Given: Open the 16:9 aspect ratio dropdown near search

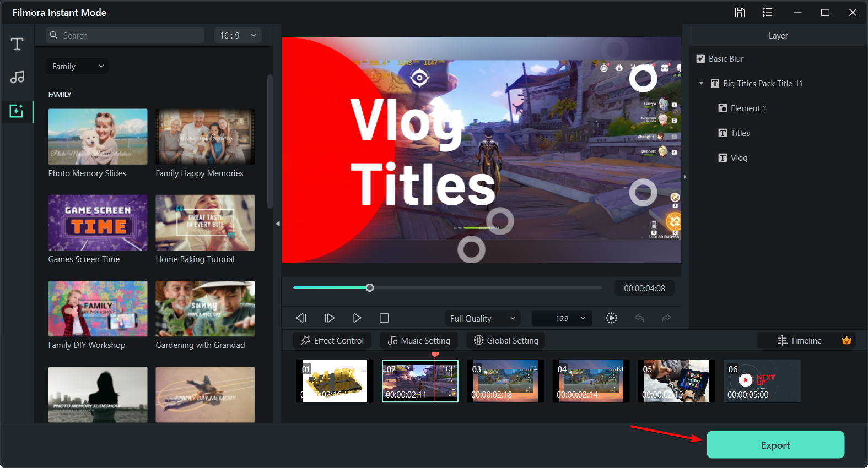Looking at the screenshot, I should [x=238, y=35].
